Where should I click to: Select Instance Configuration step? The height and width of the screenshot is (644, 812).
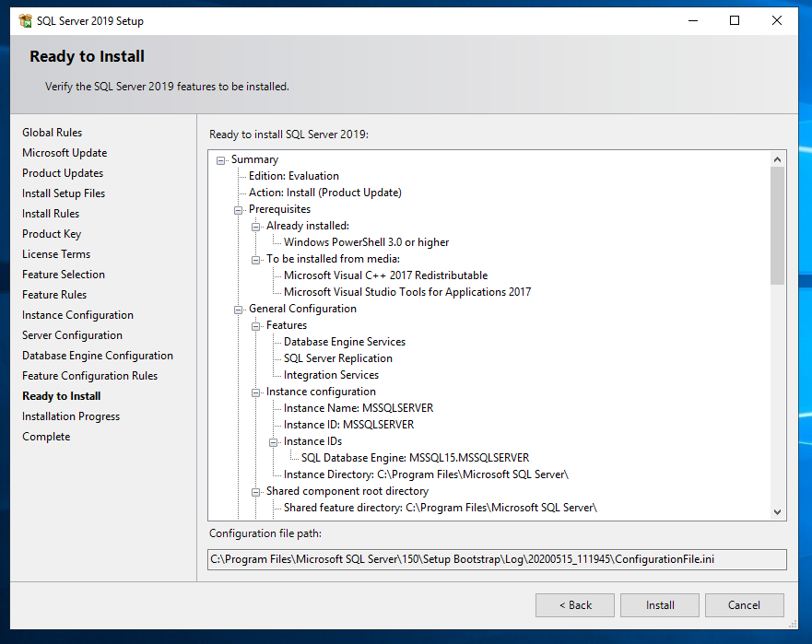77,315
